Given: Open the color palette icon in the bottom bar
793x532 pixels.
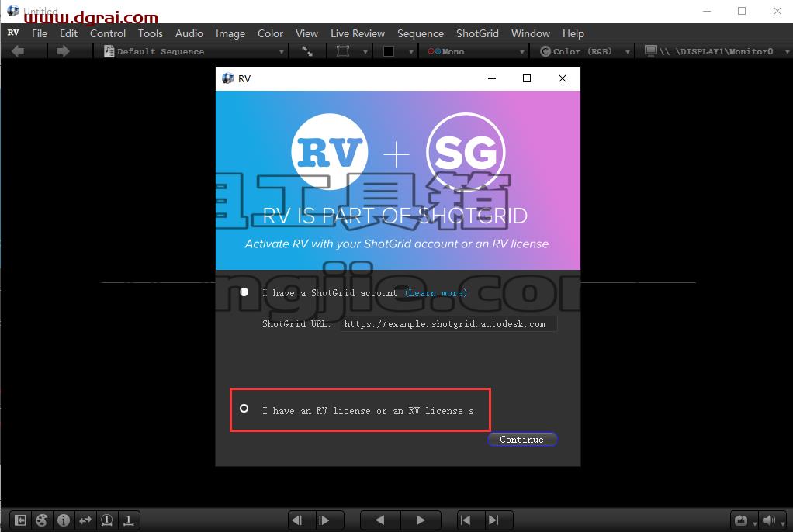Looking at the screenshot, I should coord(42,520).
